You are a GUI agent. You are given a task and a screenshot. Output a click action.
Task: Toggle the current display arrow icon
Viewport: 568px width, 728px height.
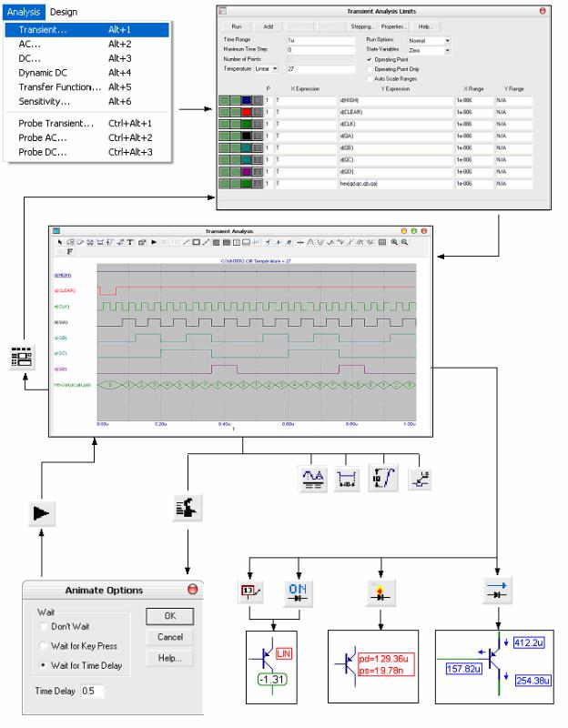click(x=497, y=591)
